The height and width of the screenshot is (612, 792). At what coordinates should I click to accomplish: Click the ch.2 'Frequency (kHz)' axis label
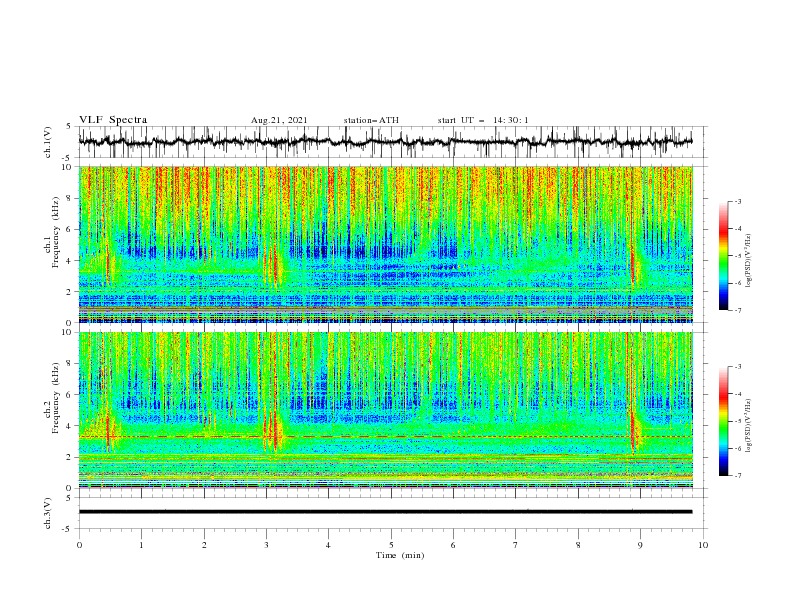click(x=56, y=398)
